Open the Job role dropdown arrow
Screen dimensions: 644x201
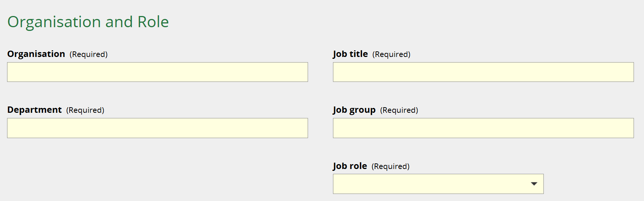click(x=534, y=184)
